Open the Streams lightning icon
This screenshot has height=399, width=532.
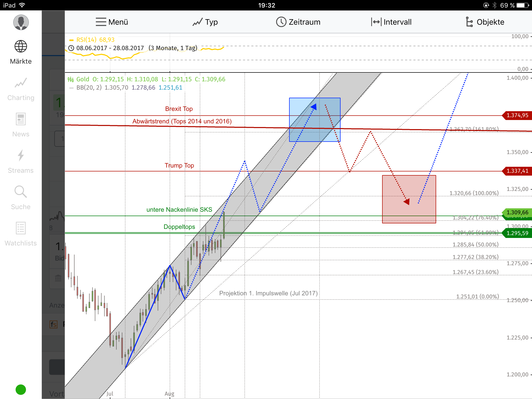coord(21,156)
